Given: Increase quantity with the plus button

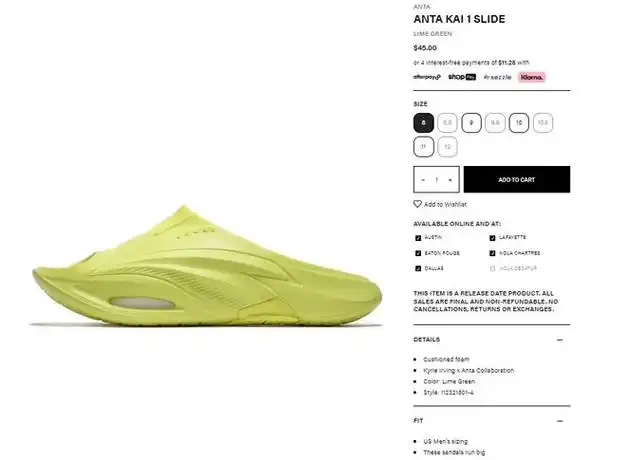Looking at the screenshot, I should [450, 180].
